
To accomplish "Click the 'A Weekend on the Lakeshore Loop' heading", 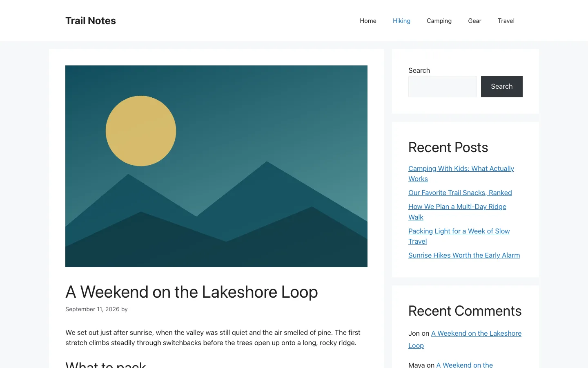I will click(192, 292).
